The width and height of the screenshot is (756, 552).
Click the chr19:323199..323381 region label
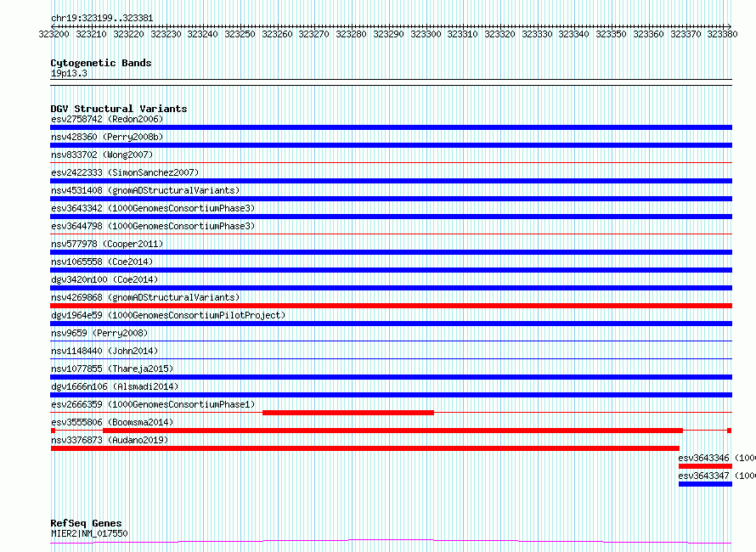coord(102,19)
